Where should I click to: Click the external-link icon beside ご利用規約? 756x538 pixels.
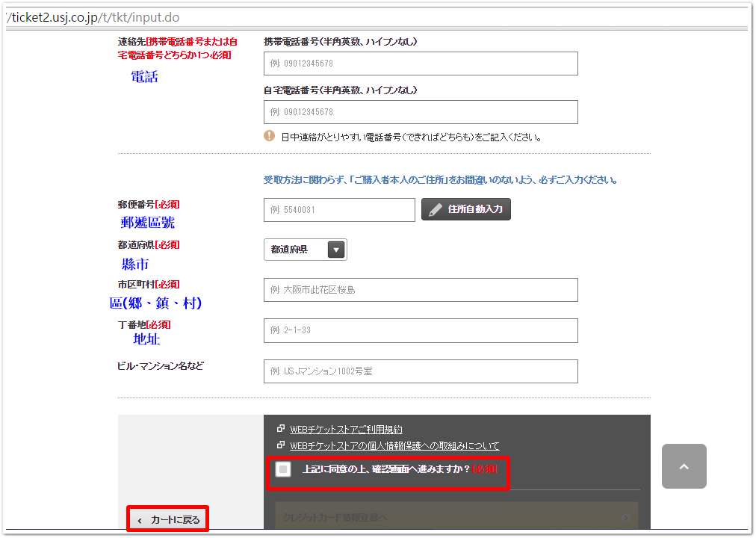coord(281,428)
